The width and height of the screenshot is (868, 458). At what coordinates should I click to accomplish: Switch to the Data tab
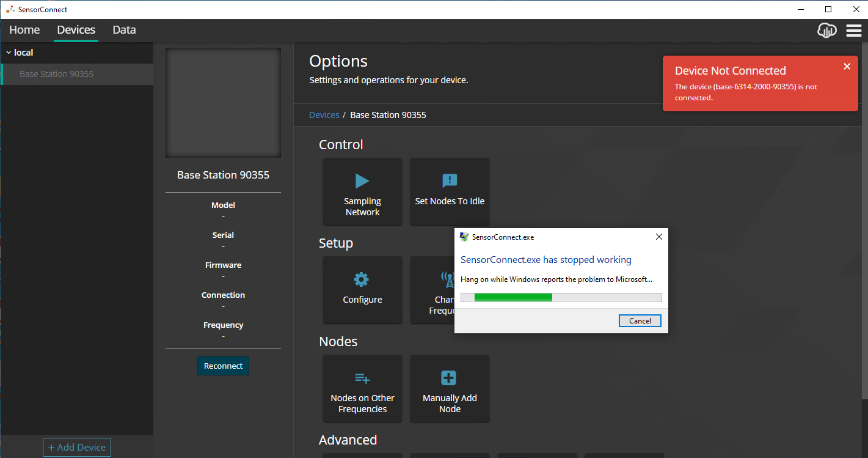[124, 30]
